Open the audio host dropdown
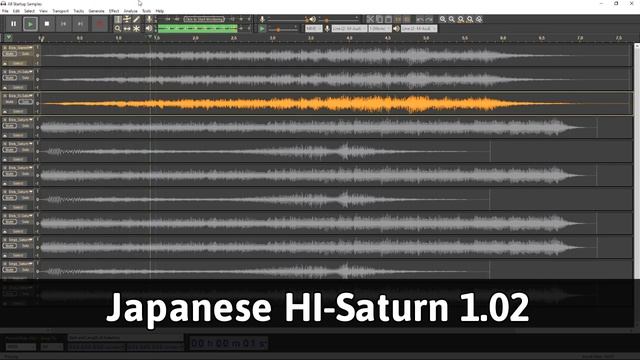Viewport: 640px width, 360px height. (x=313, y=29)
